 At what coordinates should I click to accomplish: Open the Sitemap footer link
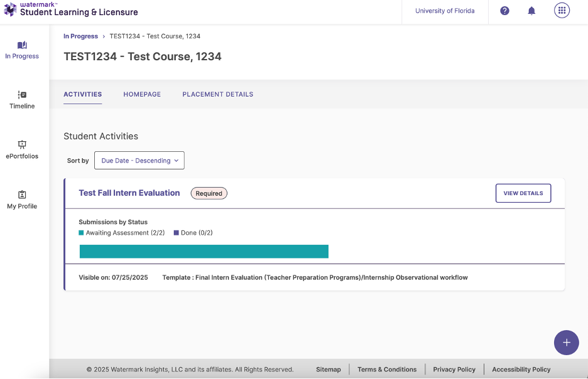click(329, 369)
